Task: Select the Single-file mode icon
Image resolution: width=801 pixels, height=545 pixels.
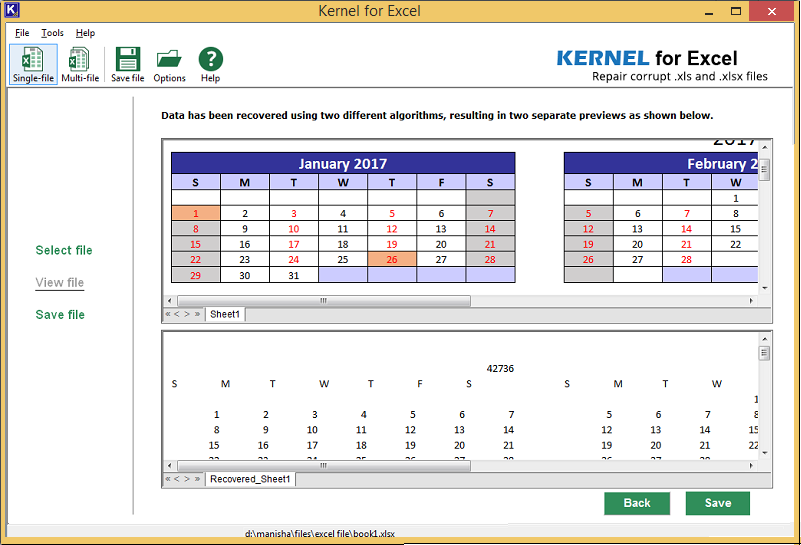Action: coord(33,64)
